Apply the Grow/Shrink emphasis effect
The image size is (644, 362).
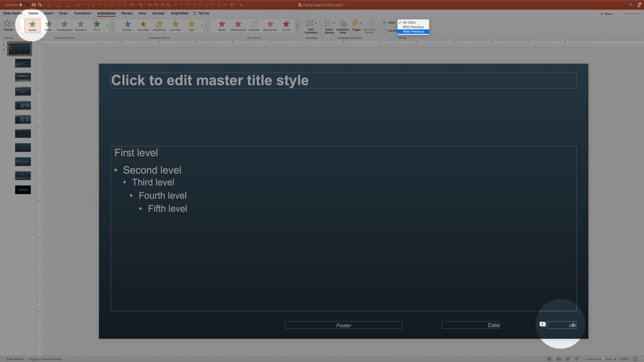point(159,26)
